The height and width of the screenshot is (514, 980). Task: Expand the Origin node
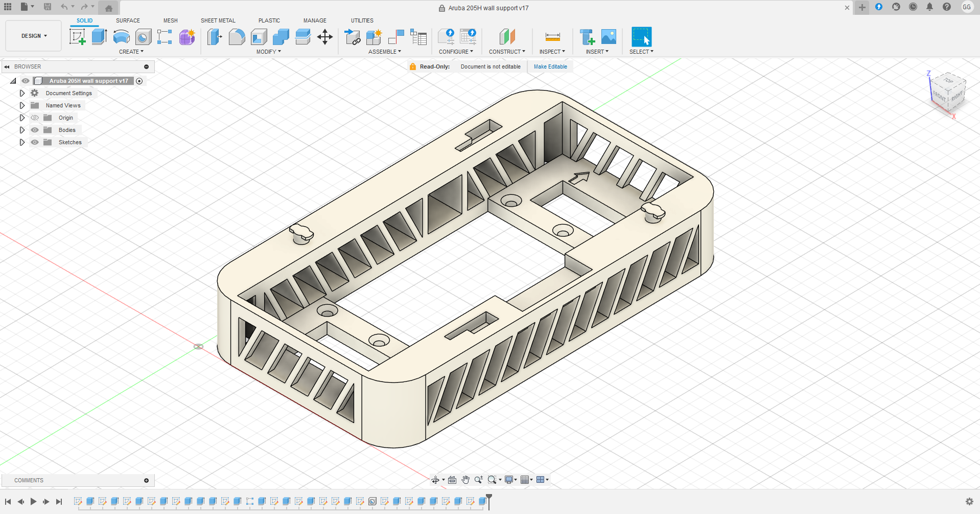point(22,118)
